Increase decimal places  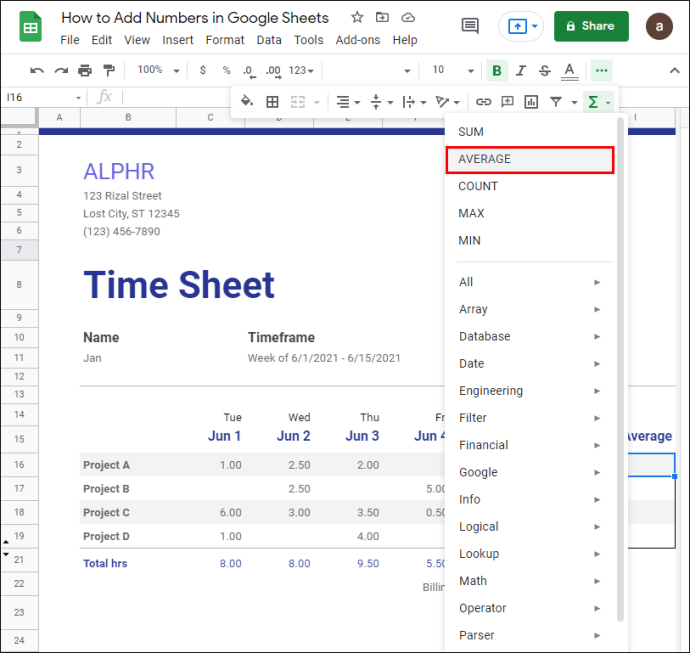273,71
